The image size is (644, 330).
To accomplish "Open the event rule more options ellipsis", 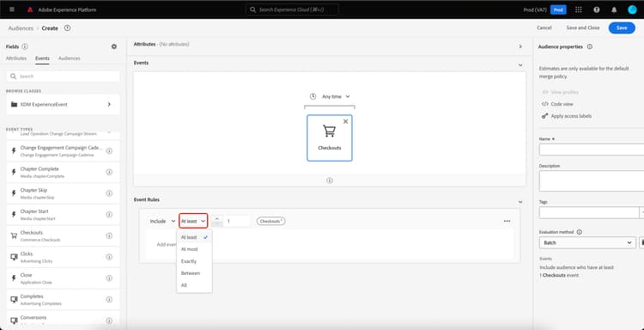I will 507,221.
